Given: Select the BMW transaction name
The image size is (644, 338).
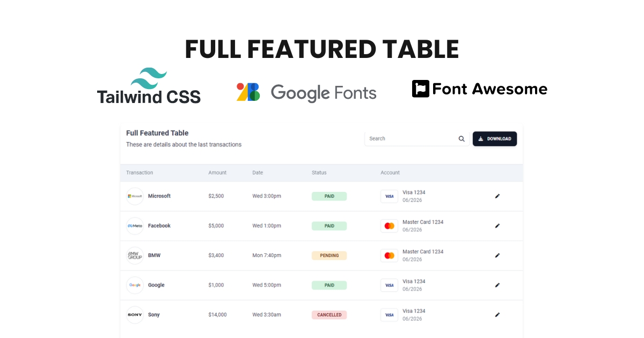Looking at the screenshot, I should click(x=154, y=255).
